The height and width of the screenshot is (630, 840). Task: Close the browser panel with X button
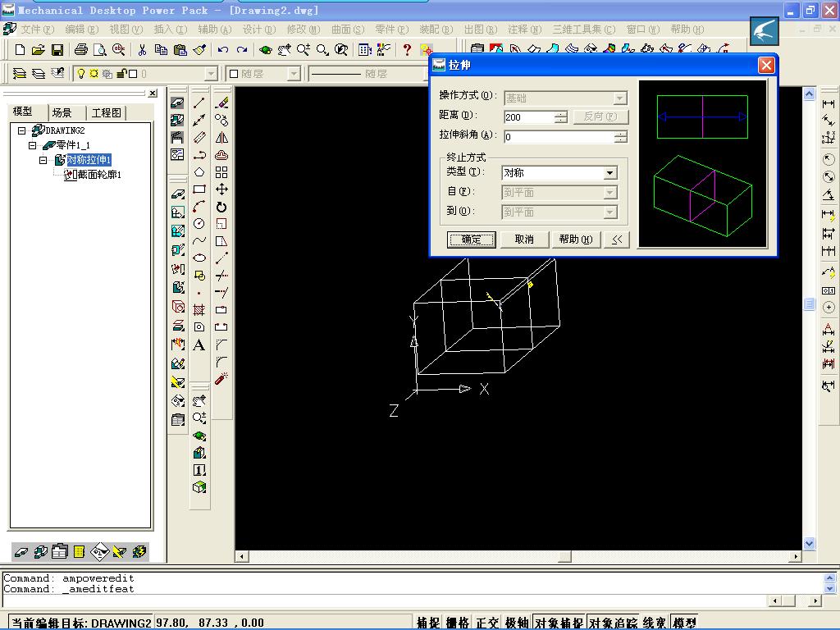tap(153, 94)
